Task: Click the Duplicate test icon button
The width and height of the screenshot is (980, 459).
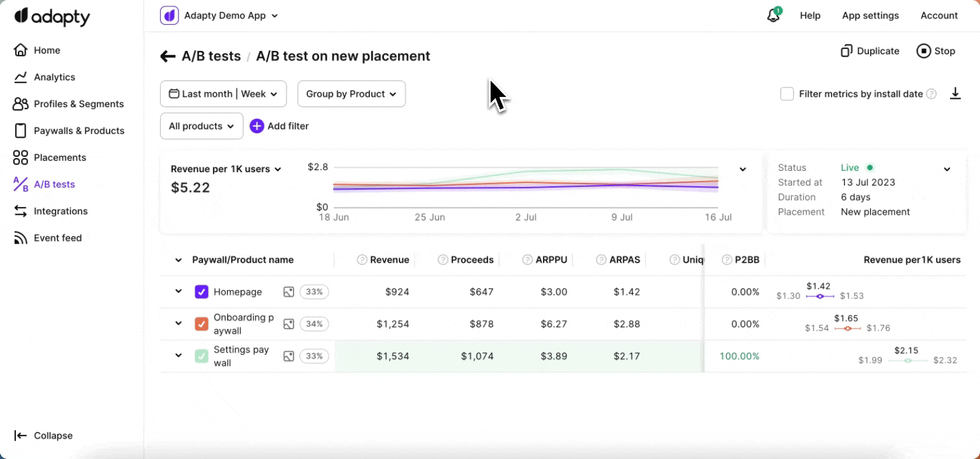Action: pyautogui.click(x=847, y=51)
